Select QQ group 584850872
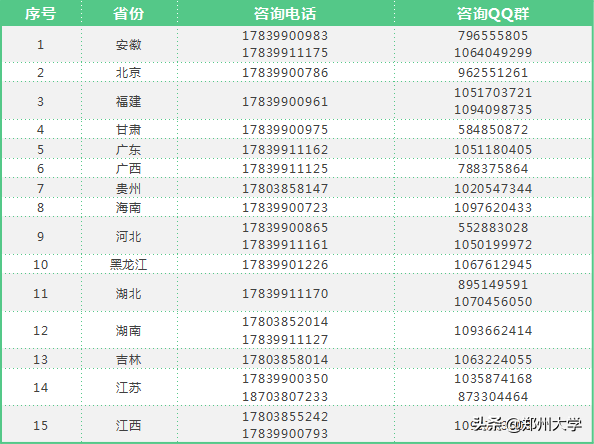This screenshot has width=594, height=444. click(x=493, y=130)
